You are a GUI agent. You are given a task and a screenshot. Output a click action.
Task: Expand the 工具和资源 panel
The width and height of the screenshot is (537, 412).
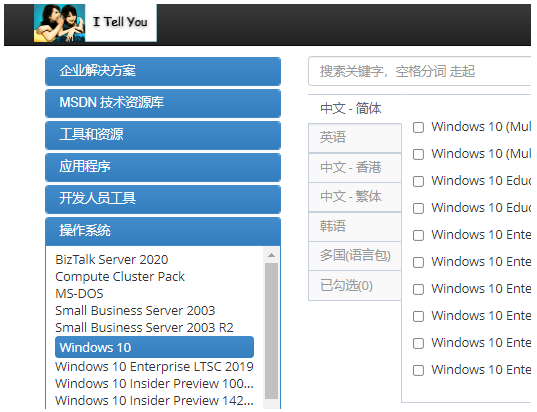pos(163,135)
